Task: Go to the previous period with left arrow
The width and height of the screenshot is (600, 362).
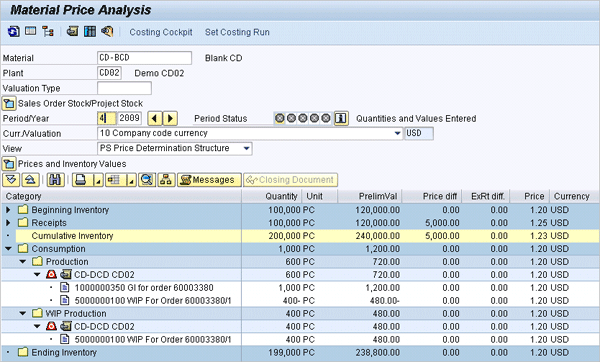Action: pyautogui.click(x=155, y=118)
